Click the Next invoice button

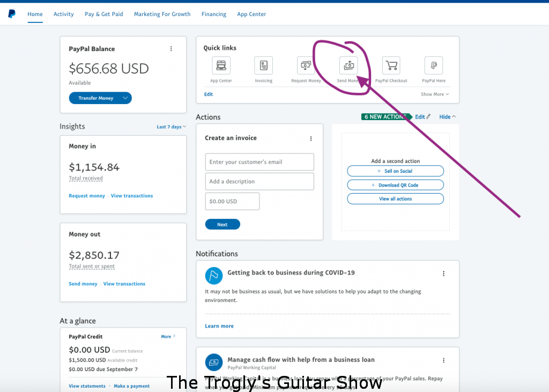tap(222, 225)
